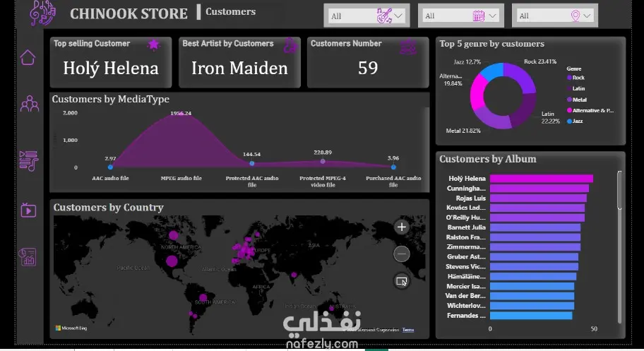644x351 pixels.
Task: Click the Gruber Ast... label
Action: click(x=466, y=257)
